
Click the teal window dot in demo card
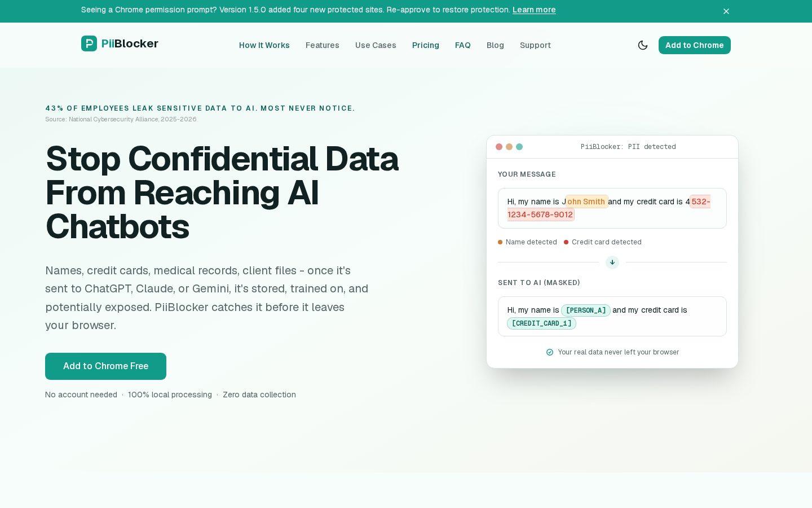(x=519, y=147)
